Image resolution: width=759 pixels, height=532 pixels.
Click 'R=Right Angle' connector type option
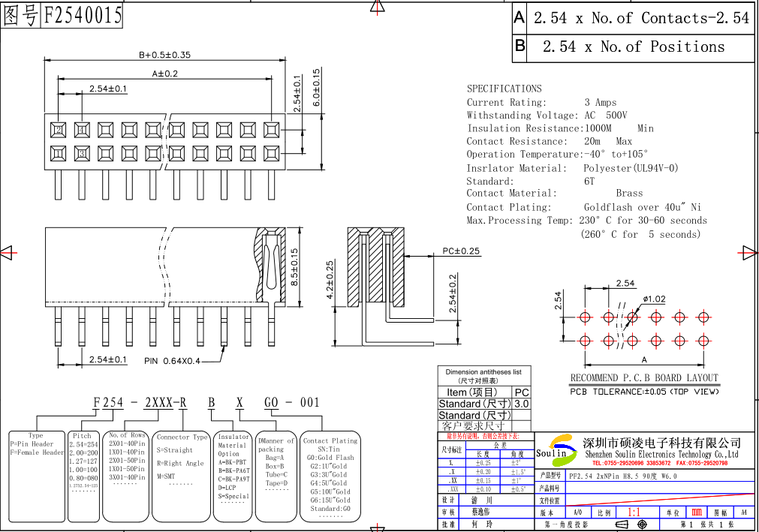pos(180,463)
